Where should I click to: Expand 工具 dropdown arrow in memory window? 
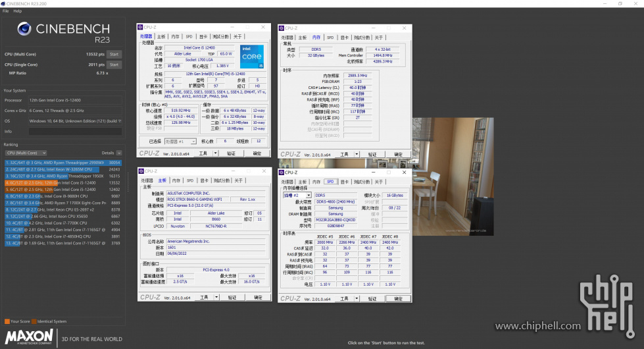357,154
